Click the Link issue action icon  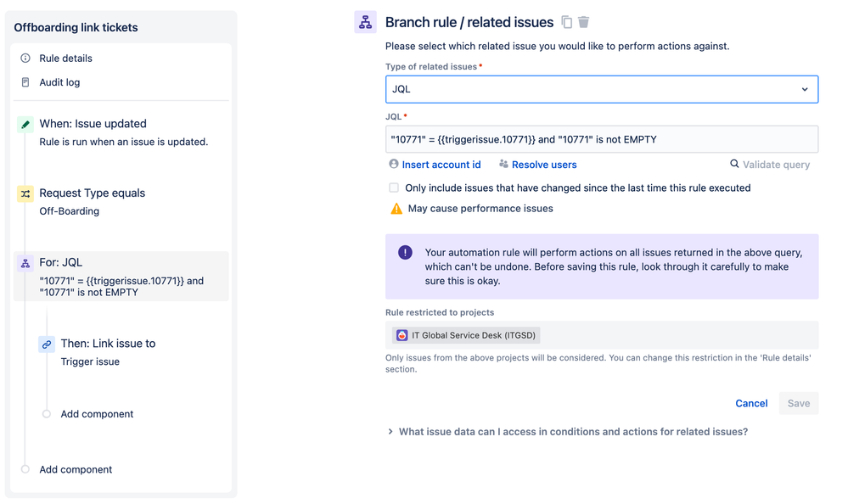47,344
